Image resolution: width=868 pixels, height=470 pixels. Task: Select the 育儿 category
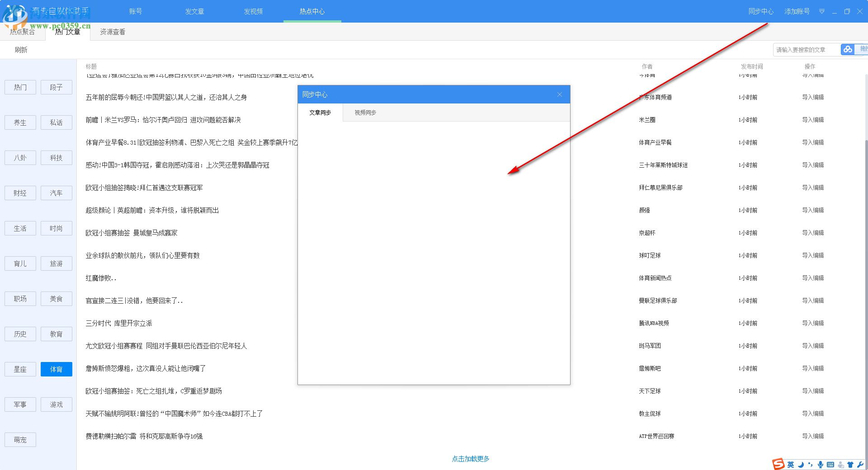coord(20,263)
